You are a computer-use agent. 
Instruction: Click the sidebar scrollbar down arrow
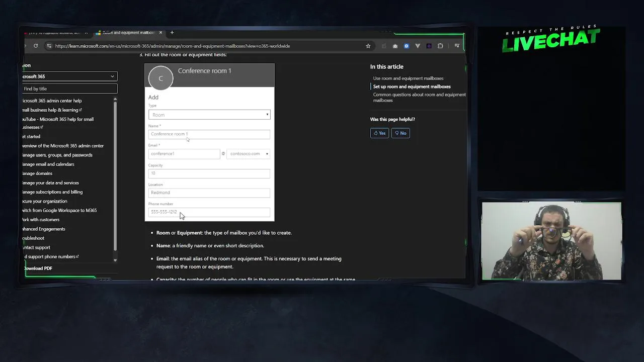click(x=115, y=260)
